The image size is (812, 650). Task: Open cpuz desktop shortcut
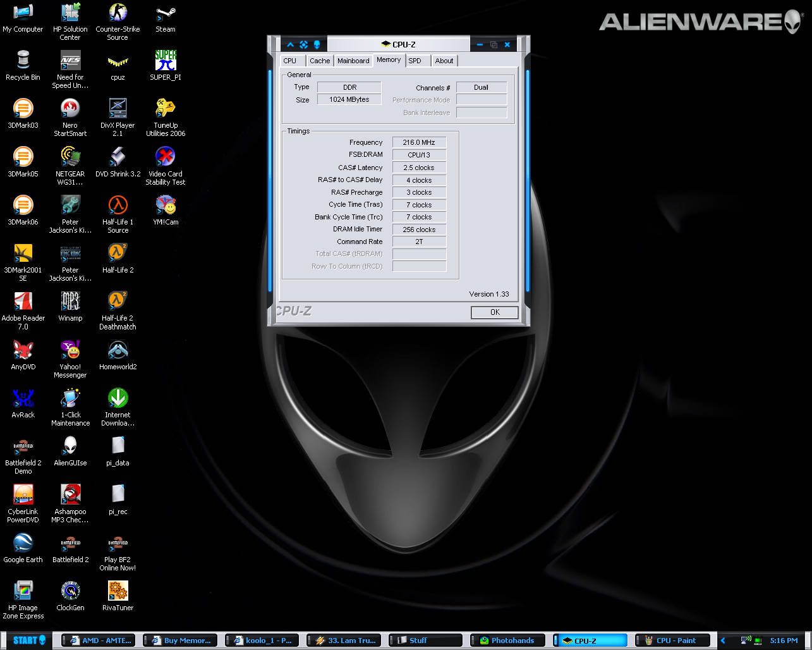[x=118, y=66]
